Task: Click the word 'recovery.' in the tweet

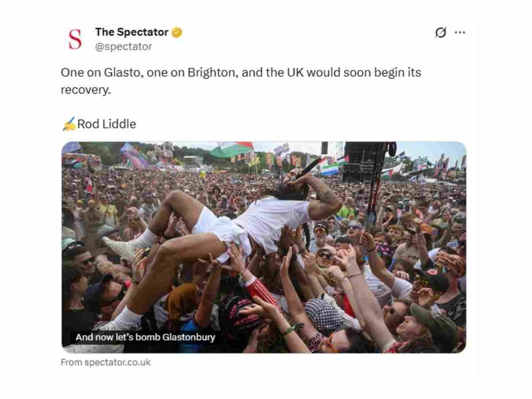Action: click(x=86, y=90)
